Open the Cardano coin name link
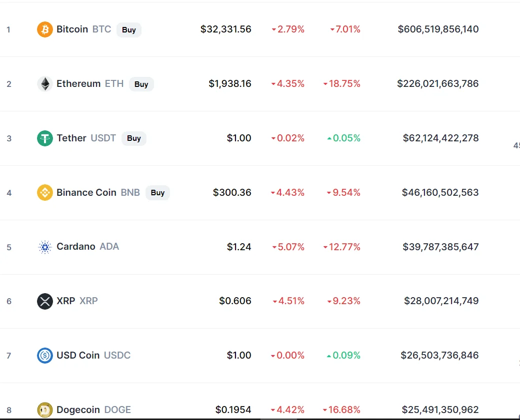Viewport: 520px width, 420px height. (76, 246)
